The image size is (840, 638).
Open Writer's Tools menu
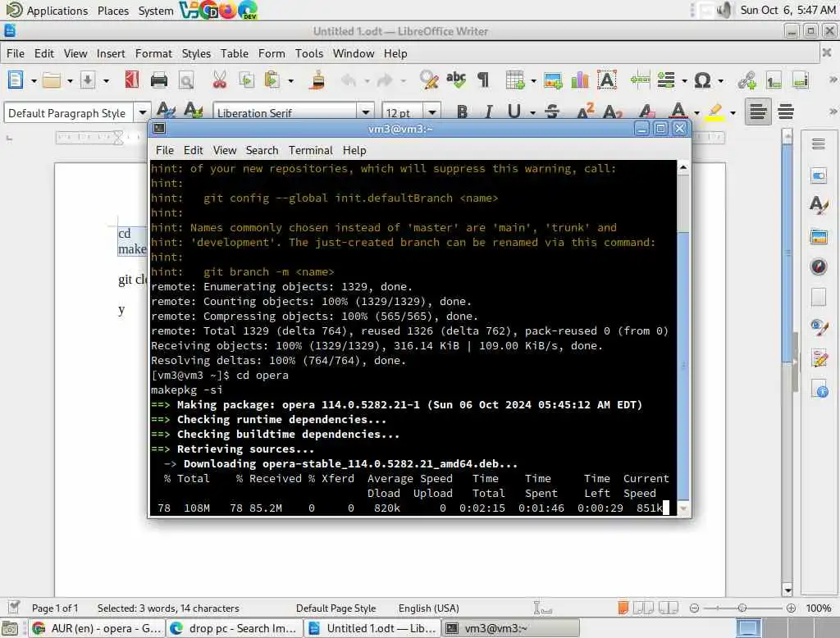click(309, 53)
